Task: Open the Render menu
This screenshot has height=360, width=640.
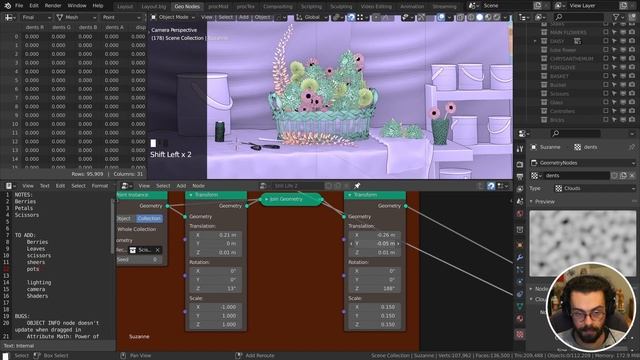Action: (x=53, y=6)
